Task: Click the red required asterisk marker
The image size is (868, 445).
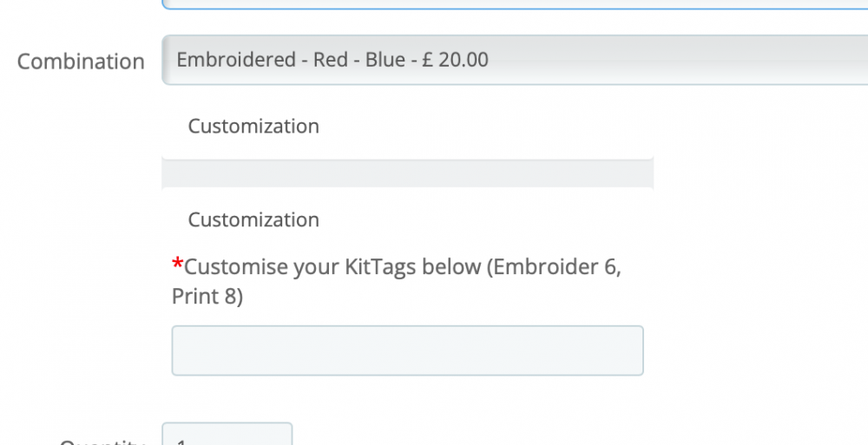Action: [178, 265]
